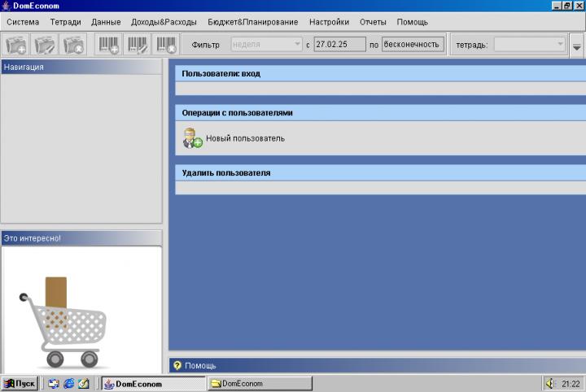The image size is (586, 392).
Task: Click the toolbar overflow arrow at far right
Action: tap(577, 46)
